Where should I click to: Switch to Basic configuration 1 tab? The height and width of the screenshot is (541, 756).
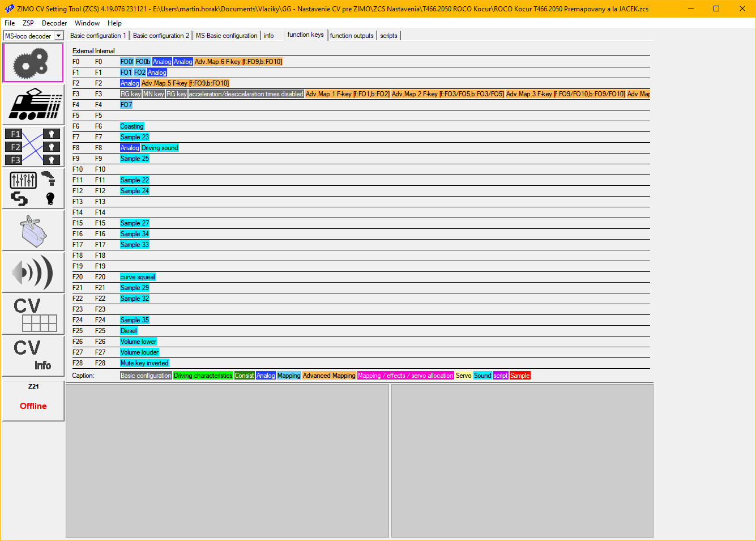point(98,36)
